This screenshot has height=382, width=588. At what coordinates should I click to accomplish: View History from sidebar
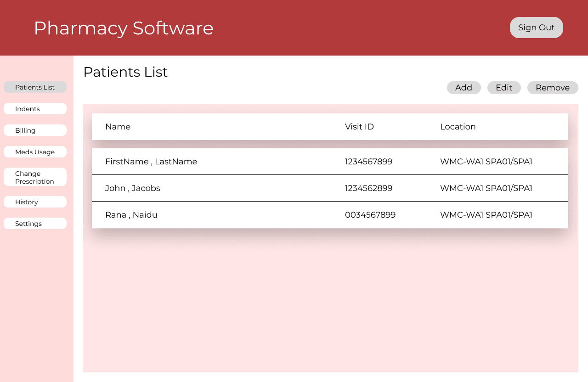[35, 202]
